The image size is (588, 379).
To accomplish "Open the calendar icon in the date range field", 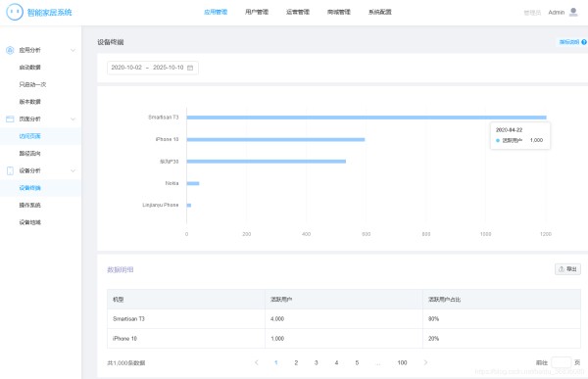I will pyautogui.click(x=190, y=68).
